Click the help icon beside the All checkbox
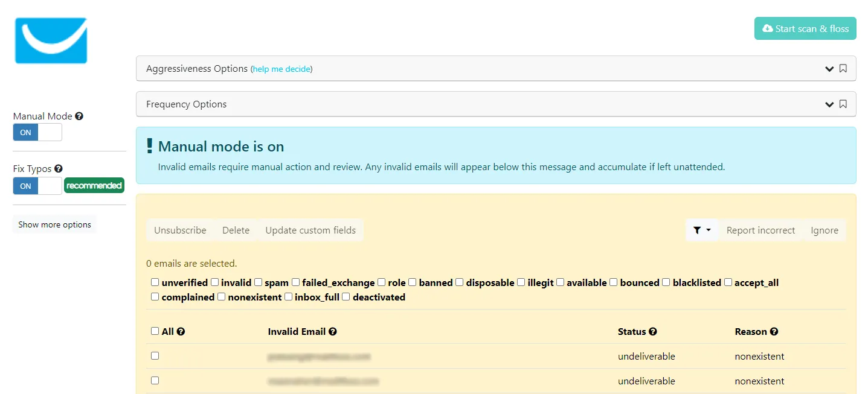 [181, 332]
